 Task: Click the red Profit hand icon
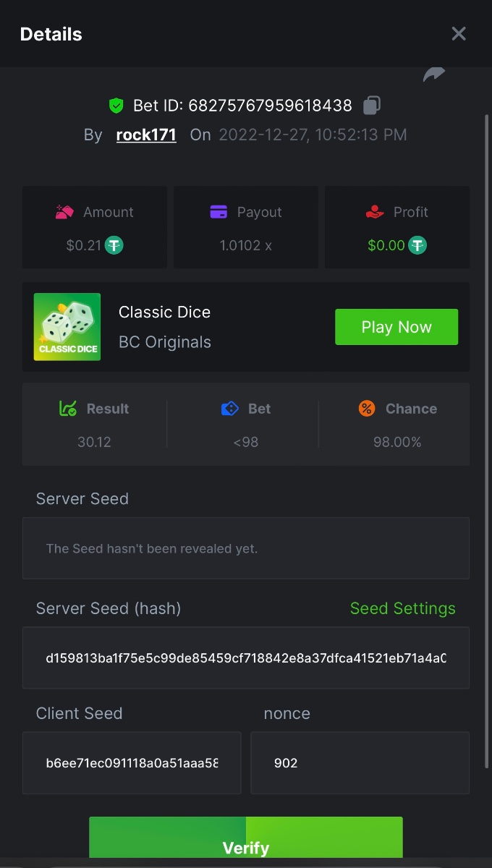pos(374,212)
